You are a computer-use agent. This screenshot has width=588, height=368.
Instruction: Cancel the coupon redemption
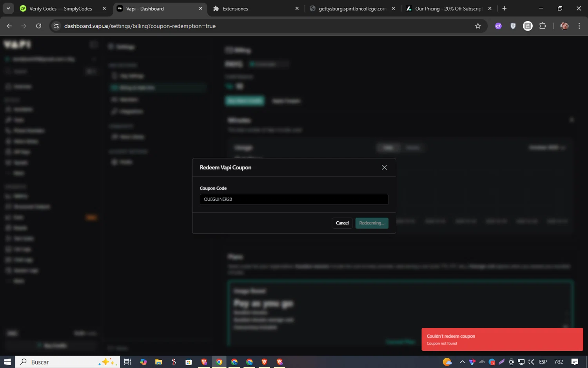pos(342,223)
